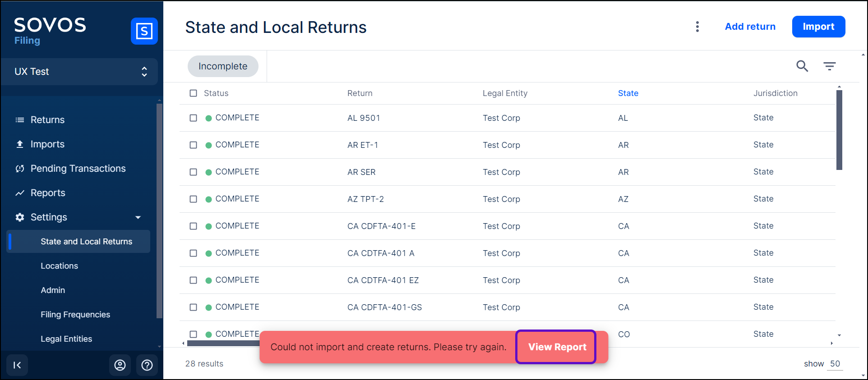Select the AZ TPT-2 row checkbox
The image size is (868, 380).
(x=194, y=199)
